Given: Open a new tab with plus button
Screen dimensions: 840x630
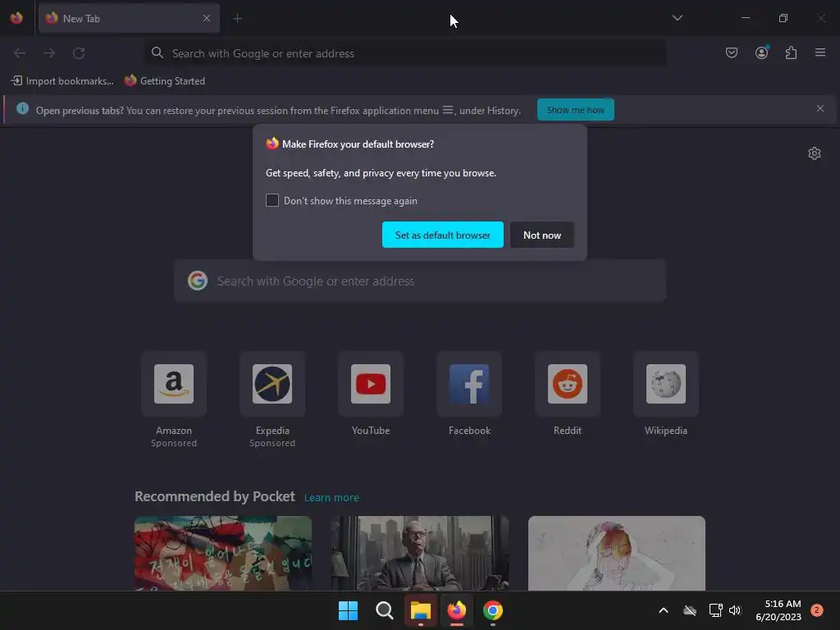Looking at the screenshot, I should point(237,19).
